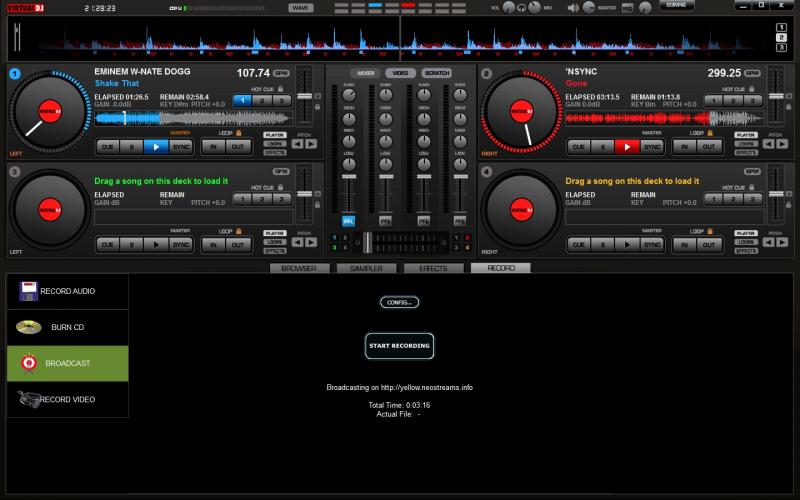Switch to the Sampler tab

(366, 268)
